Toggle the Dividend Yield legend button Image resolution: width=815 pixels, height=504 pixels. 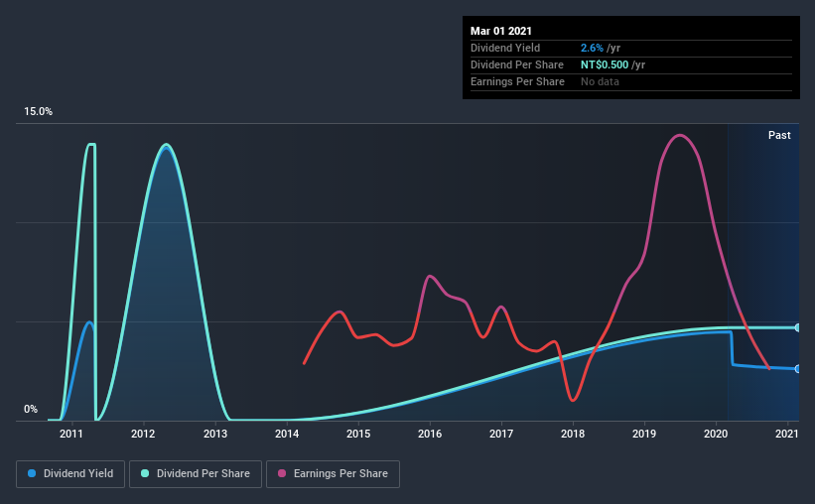click(70, 474)
